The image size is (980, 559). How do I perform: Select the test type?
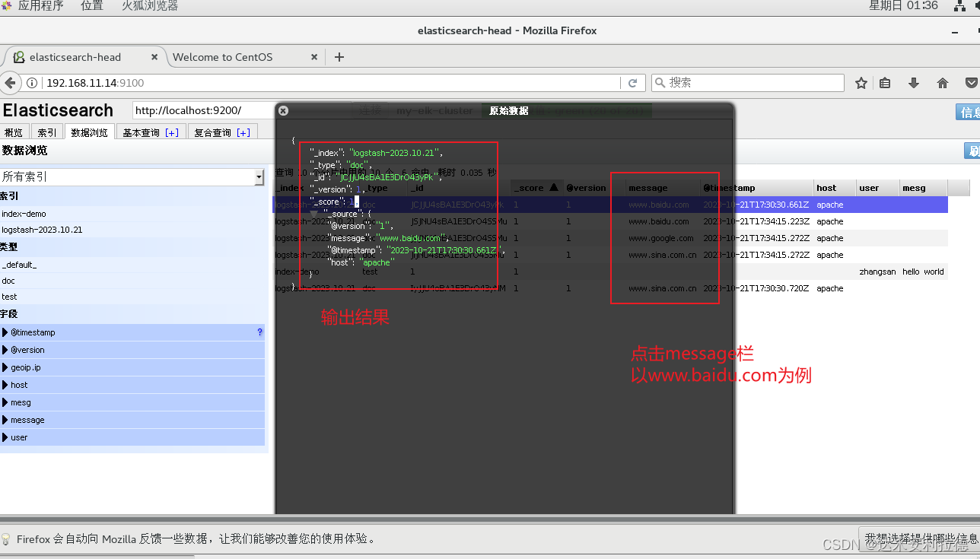pos(9,297)
